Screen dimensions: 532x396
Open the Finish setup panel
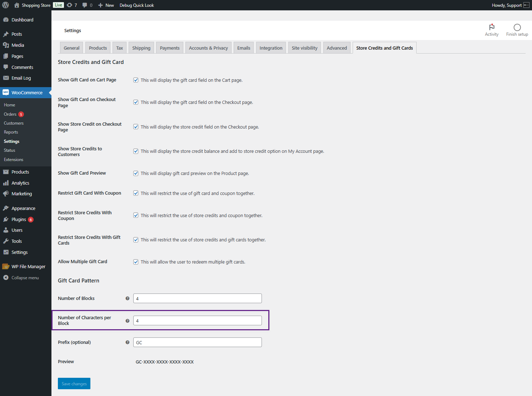[x=517, y=30]
